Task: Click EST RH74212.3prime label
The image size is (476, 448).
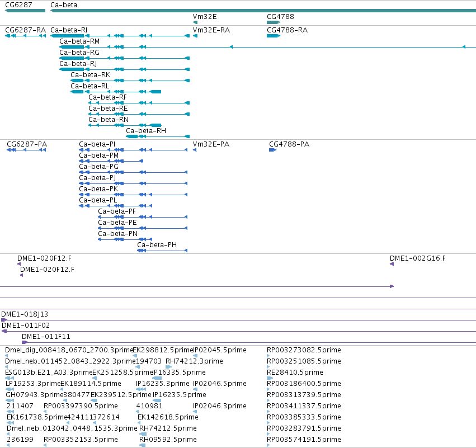Action: coord(194,361)
